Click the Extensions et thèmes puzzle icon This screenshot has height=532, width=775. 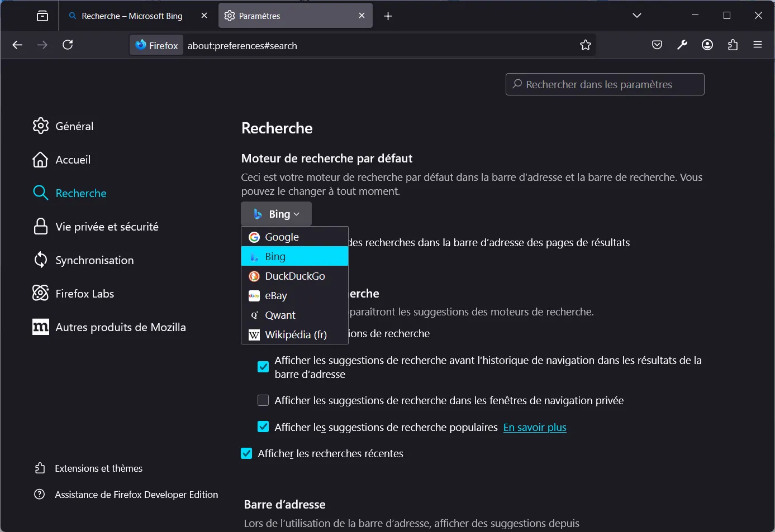[40, 468]
